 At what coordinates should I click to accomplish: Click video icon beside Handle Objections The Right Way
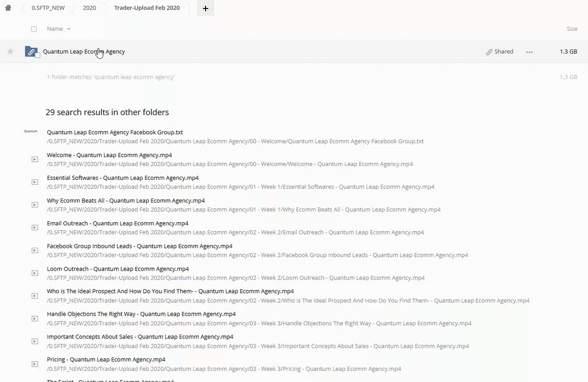click(x=35, y=319)
